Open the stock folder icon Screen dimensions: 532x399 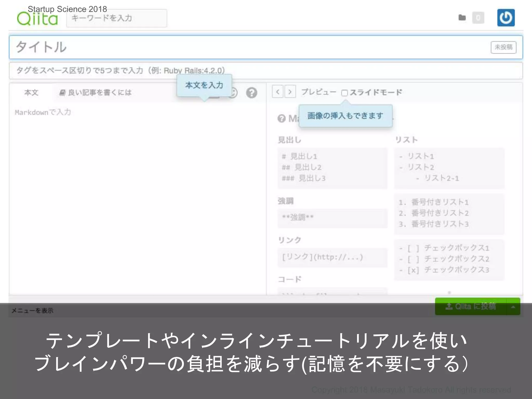coord(462,18)
